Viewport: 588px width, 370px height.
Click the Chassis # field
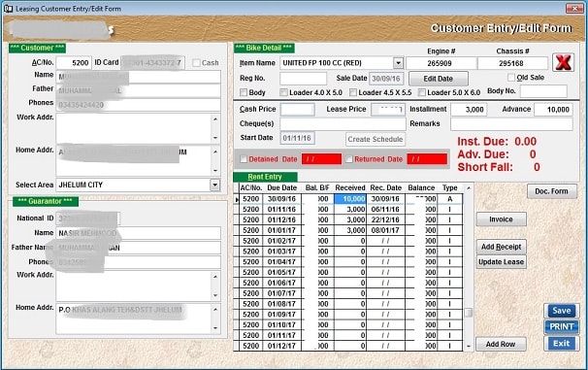pos(512,63)
